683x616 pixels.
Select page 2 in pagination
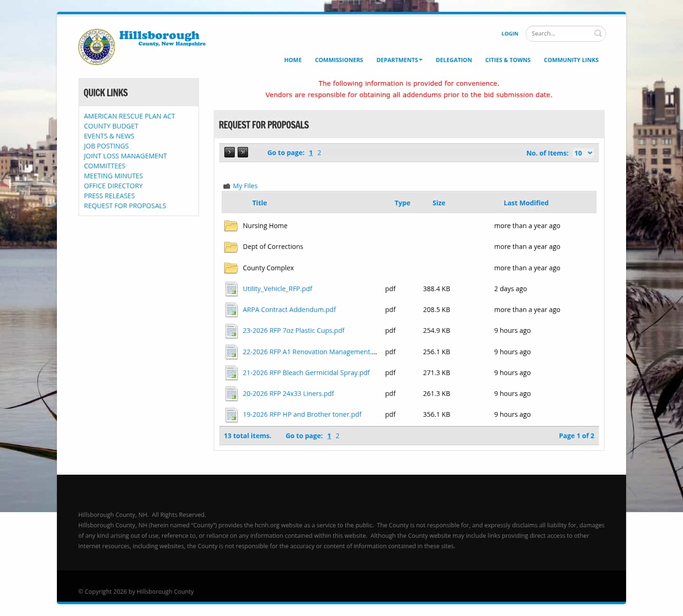coord(319,153)
